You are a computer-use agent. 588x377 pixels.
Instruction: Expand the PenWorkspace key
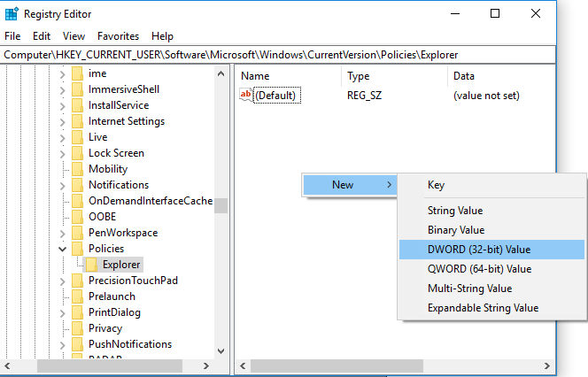pos(62,234)
